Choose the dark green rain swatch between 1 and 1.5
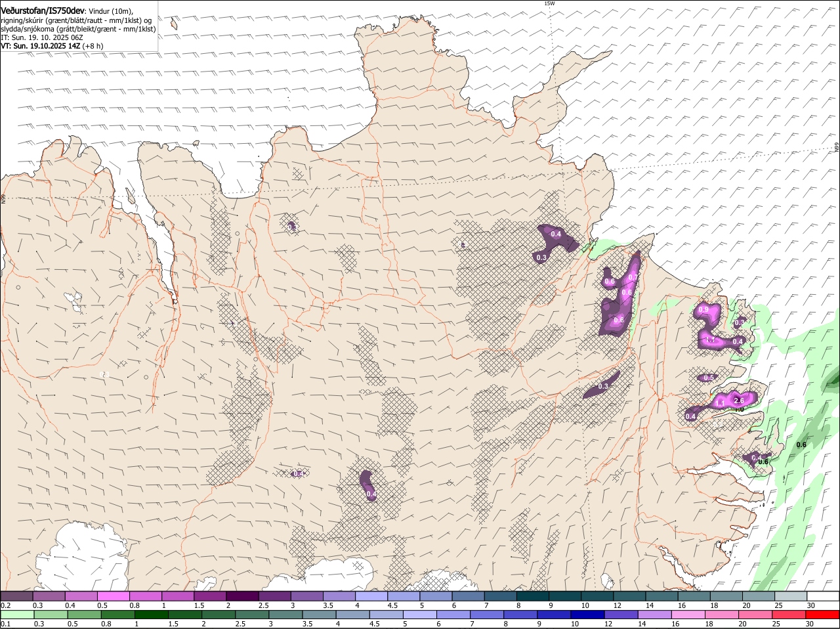The image size is (840, 629). pyautogui.click(x=151, y=615)
